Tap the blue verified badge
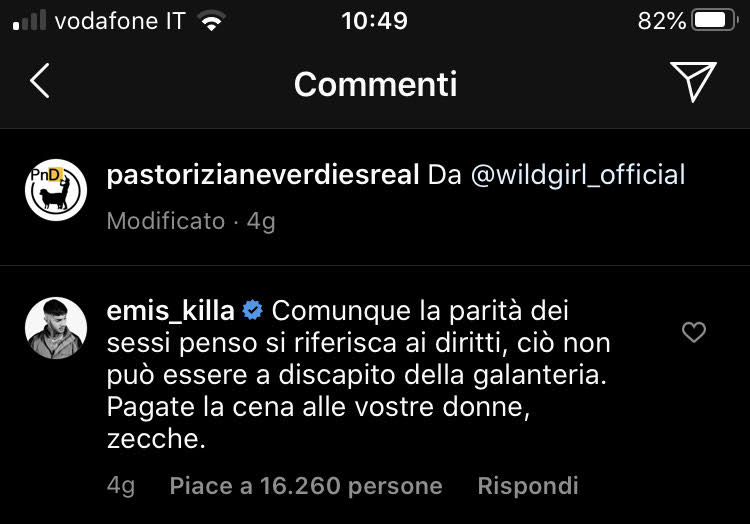 252,312
